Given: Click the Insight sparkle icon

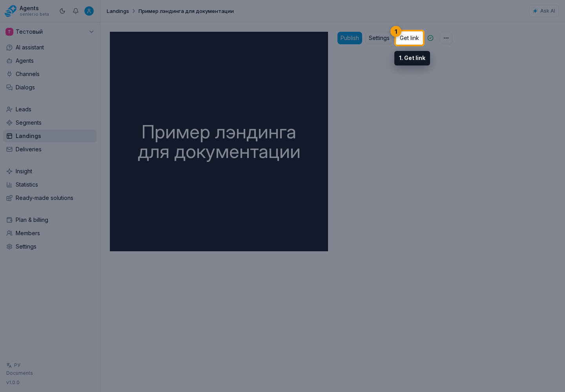Looking at the screenshot, I should (9, 171).
